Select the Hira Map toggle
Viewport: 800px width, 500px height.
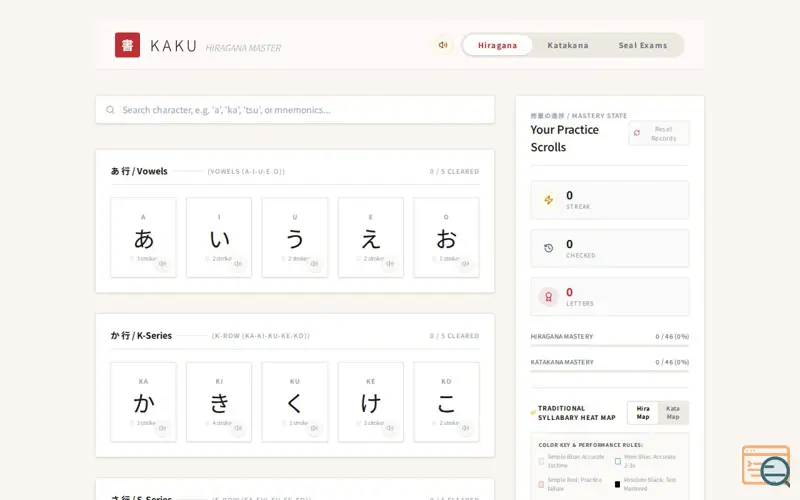click(643, 413)
